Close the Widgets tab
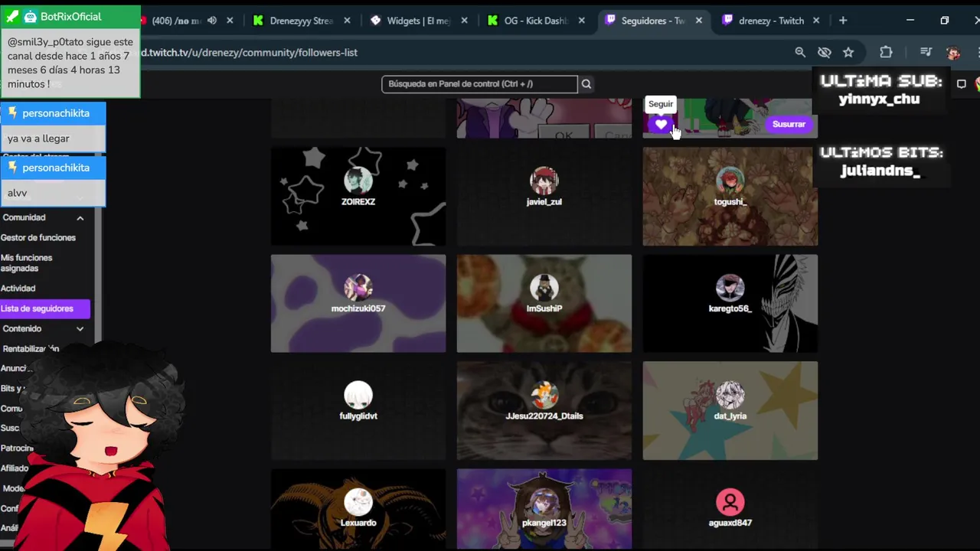This screenshot has width=980, height=551. point(464,21)
